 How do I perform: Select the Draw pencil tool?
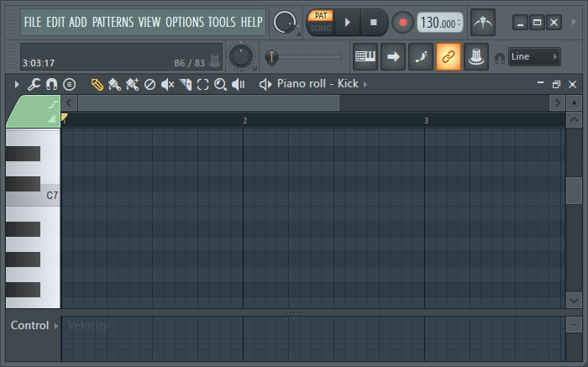click(x=97, y=84)
